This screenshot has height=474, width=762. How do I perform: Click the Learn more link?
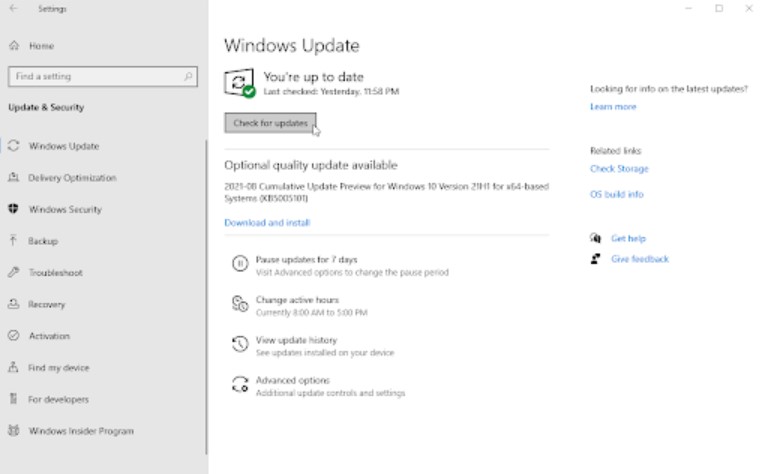pos(613,106)
